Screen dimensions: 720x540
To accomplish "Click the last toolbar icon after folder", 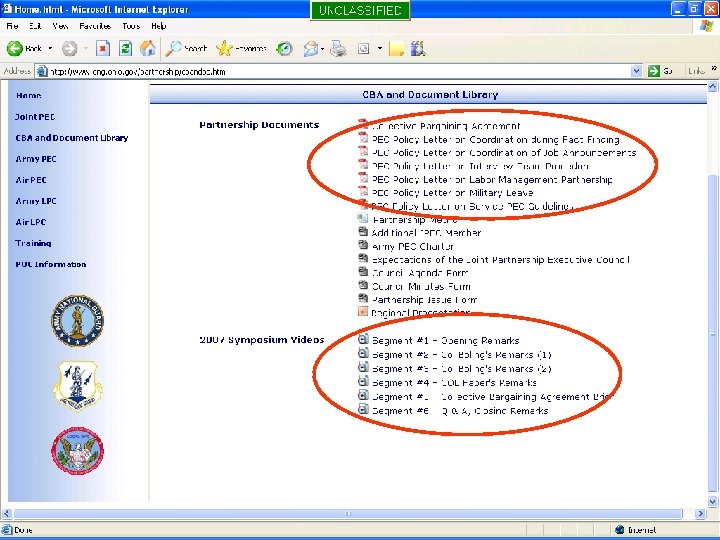I will [418, 48].
